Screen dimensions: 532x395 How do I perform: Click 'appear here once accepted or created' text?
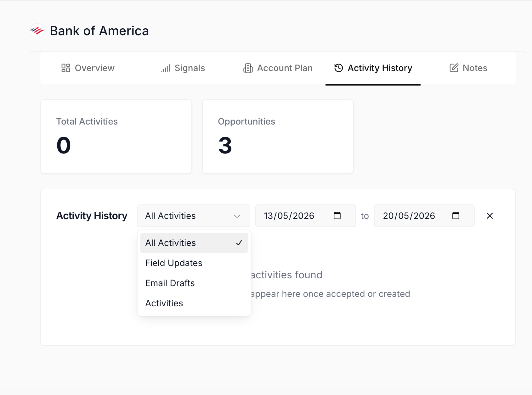pos(331,294)
